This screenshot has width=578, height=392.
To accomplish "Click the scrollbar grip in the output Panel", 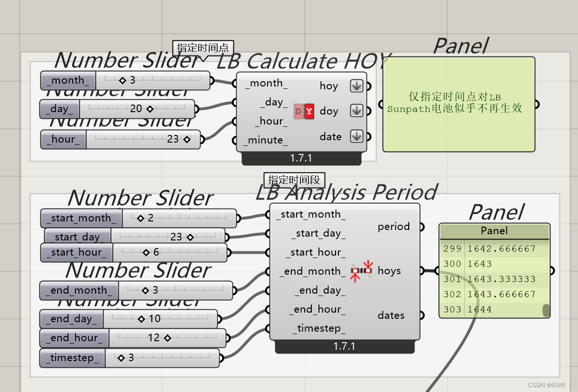I will tap(545, 309).
